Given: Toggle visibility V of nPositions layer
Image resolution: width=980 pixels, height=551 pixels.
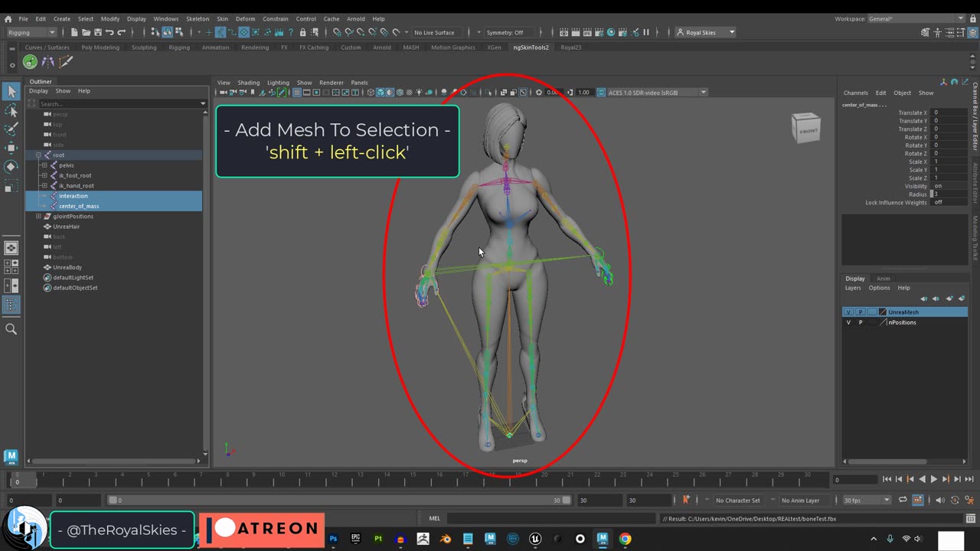Looking at the screenshot, I should (x=848, y=322).
